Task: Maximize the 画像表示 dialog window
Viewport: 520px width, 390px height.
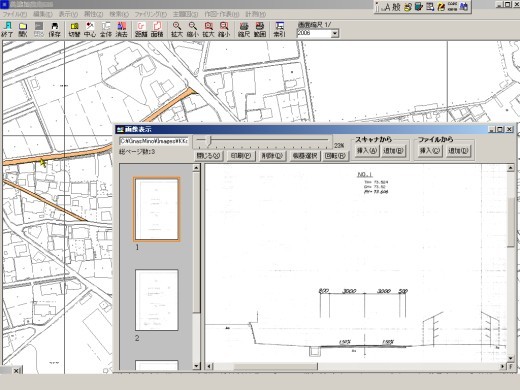Action: point(500,129)
